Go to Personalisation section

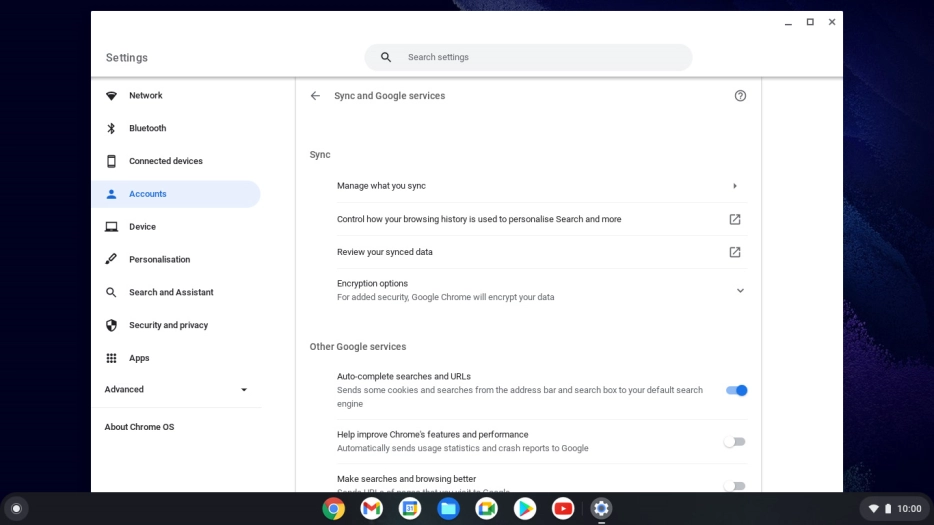pyautogui.click(x=160, y=259)
